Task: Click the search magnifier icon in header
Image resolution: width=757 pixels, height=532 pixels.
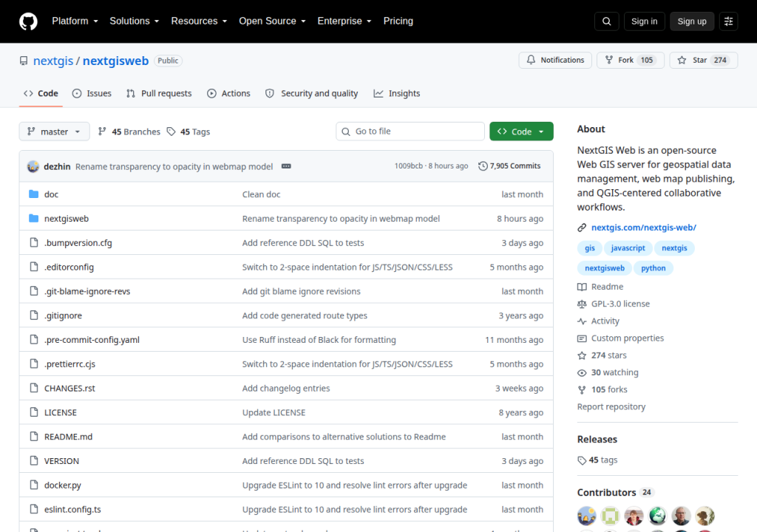Action: point(606,21)
